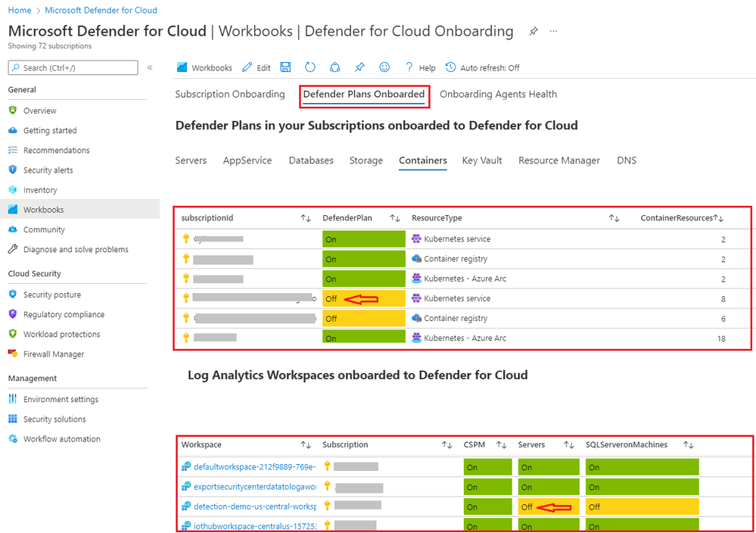Sort by the Subscription column arrows
Viewport: 756px width, 533px height.
tap(447, 444)
